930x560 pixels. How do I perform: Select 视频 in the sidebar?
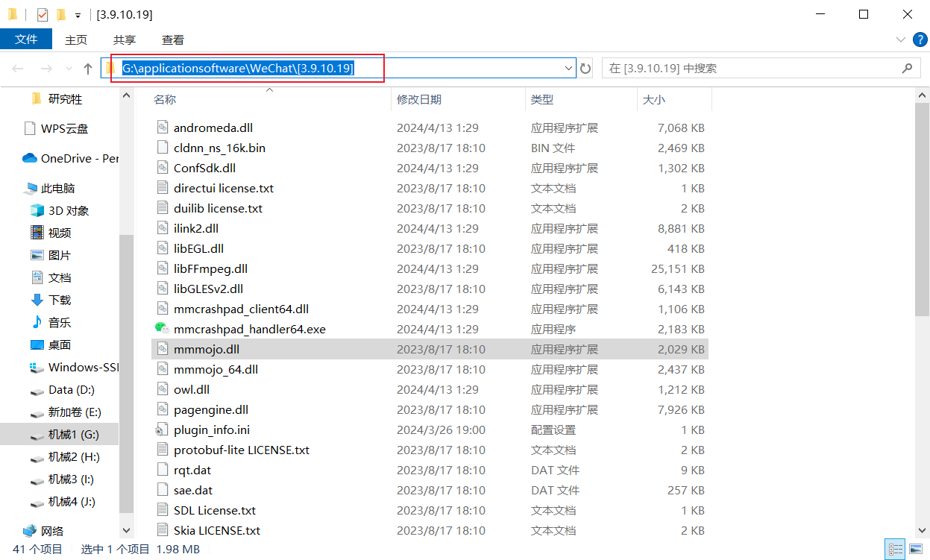[51, 233]
